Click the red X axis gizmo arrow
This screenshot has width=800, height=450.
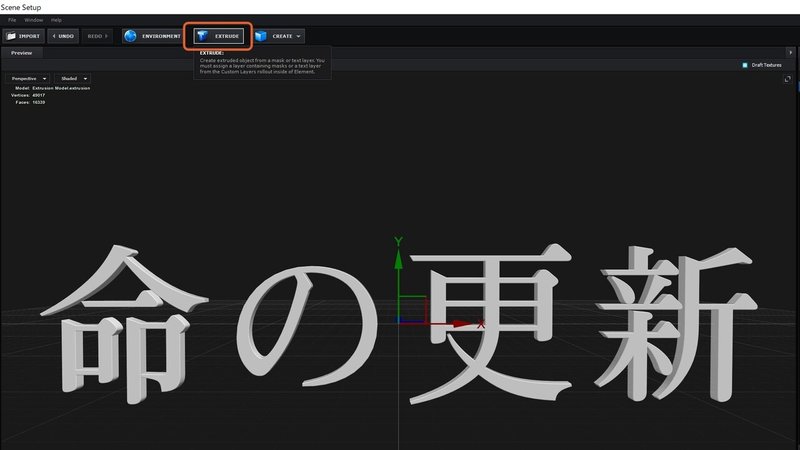click(464, 323)
